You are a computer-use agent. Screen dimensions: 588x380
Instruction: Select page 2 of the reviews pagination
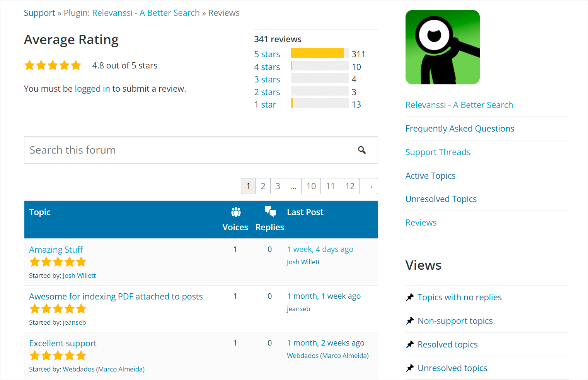tap(263, 186)
